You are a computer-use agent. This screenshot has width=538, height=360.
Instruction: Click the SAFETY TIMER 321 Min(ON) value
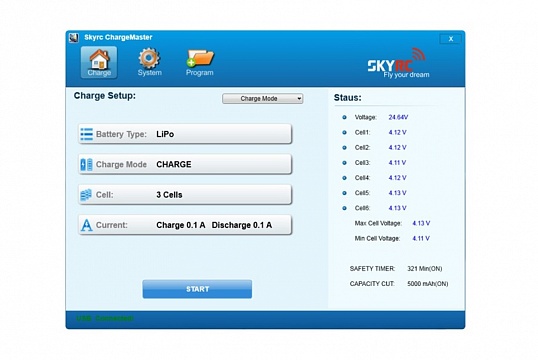coord(424,269)
